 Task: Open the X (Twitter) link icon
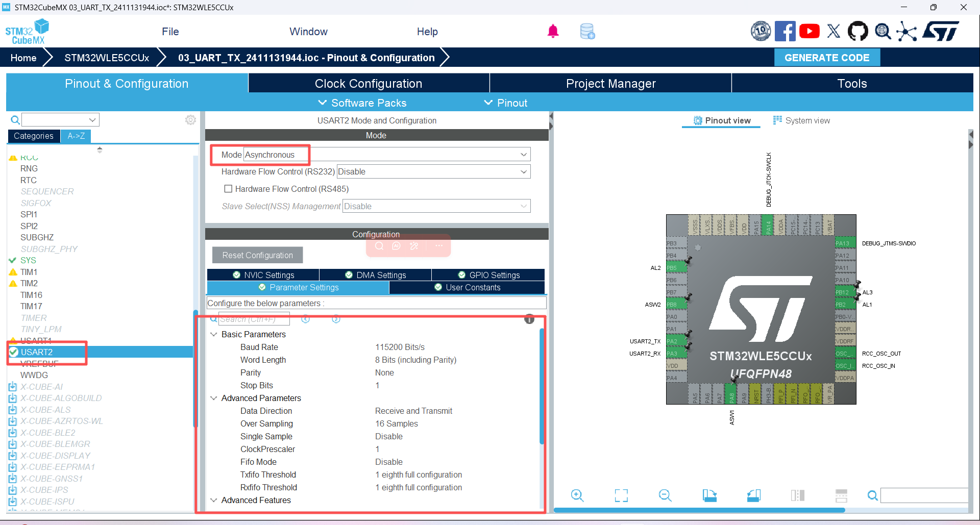(x=834, y=31)
